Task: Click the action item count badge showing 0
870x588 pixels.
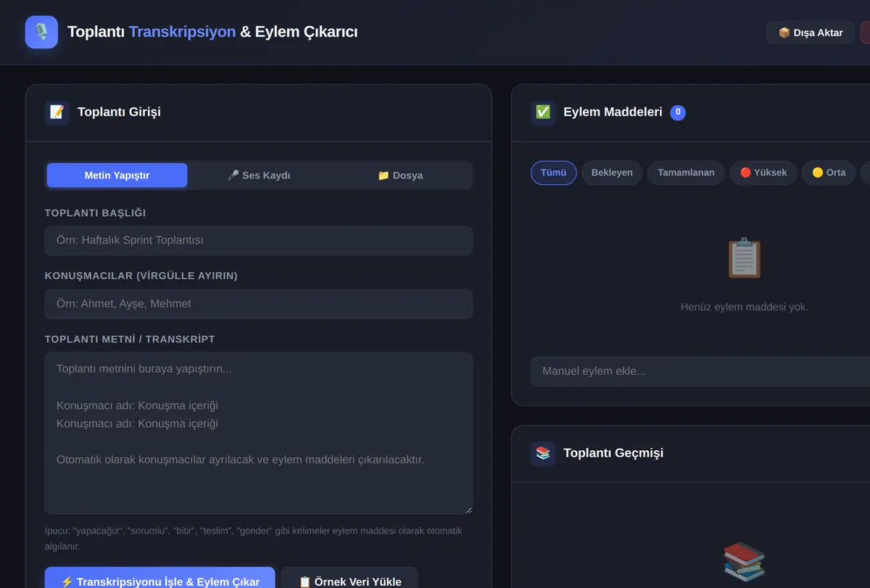Action: 678,112
